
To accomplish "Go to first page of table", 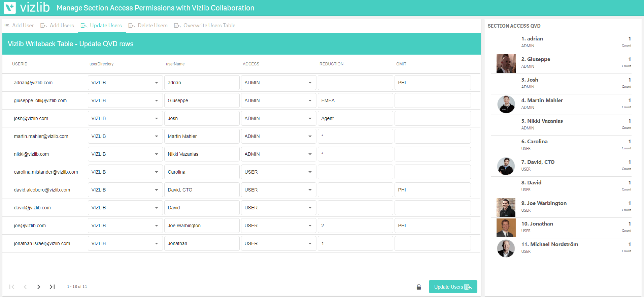I will 12,287.
